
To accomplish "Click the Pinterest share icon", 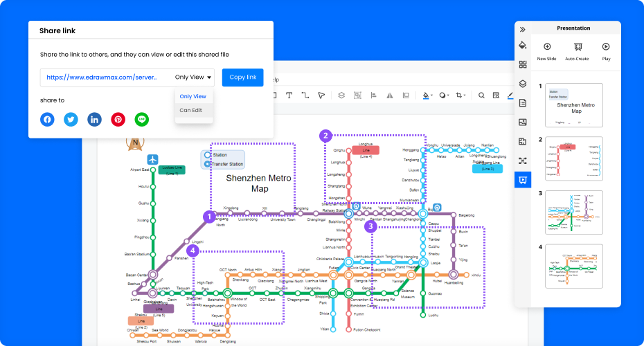I will click(118, 119).
